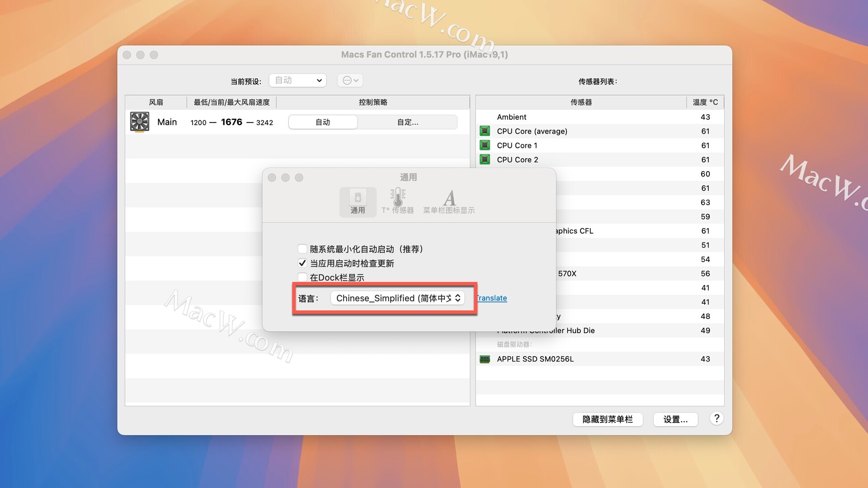Click the help question mark button
Viewport: 868px width, 488px height.
(x=716, y=418)
